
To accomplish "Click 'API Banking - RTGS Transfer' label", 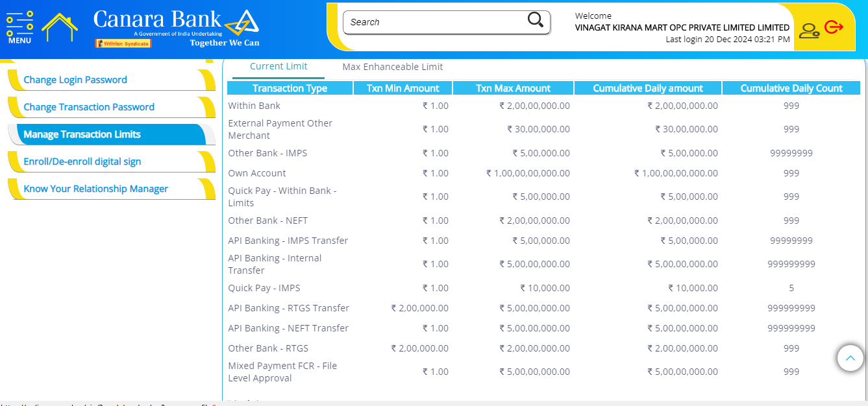I will pyautogui.click(x=288, y=308).
